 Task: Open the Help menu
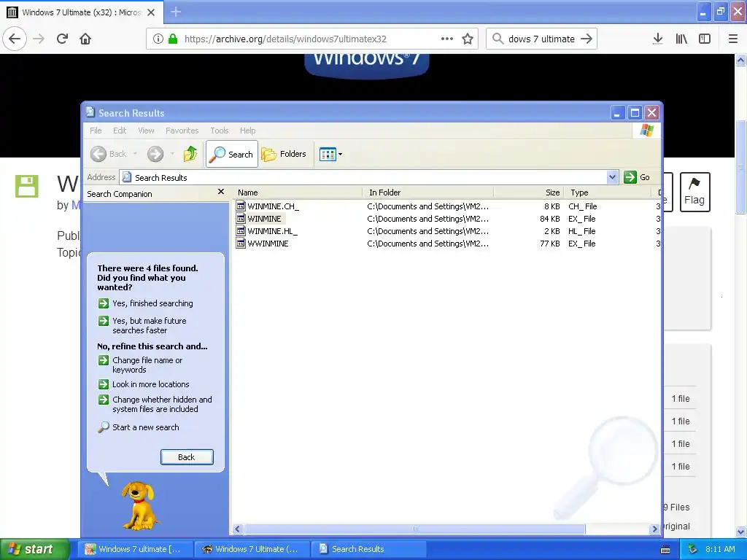click(x=248, y=131)
